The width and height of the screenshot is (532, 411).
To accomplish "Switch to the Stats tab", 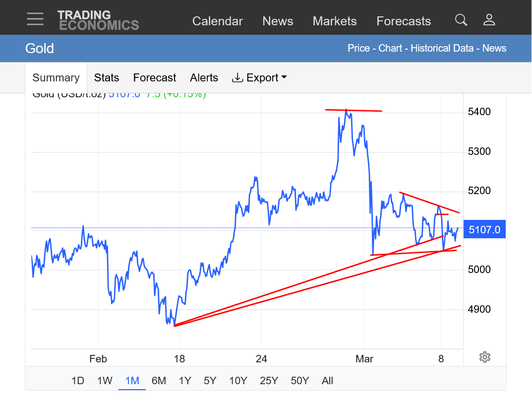I will (x=107, y=78).
